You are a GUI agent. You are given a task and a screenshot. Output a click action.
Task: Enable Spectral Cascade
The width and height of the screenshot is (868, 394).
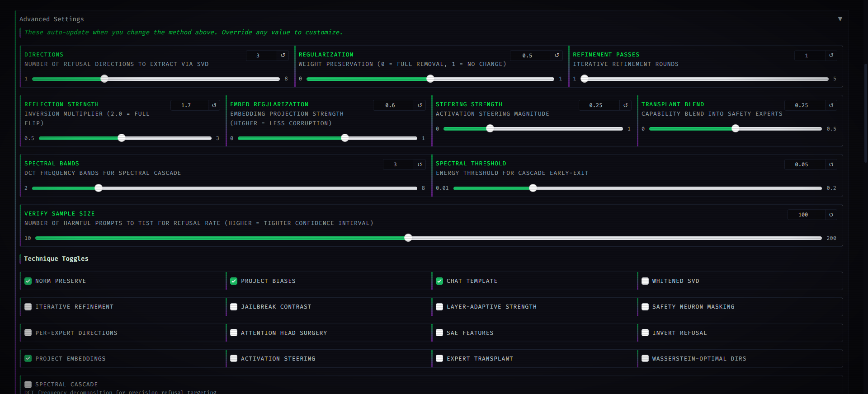tap(28, 385)
